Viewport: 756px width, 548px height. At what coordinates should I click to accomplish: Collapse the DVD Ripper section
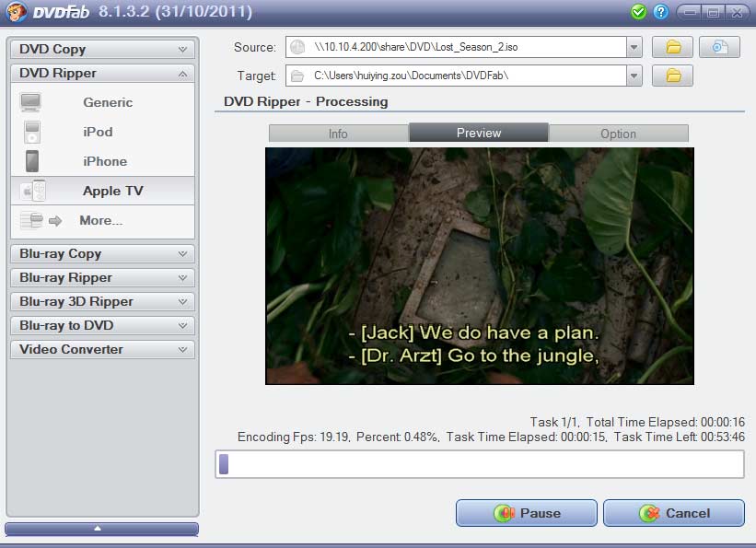[103, 74]
